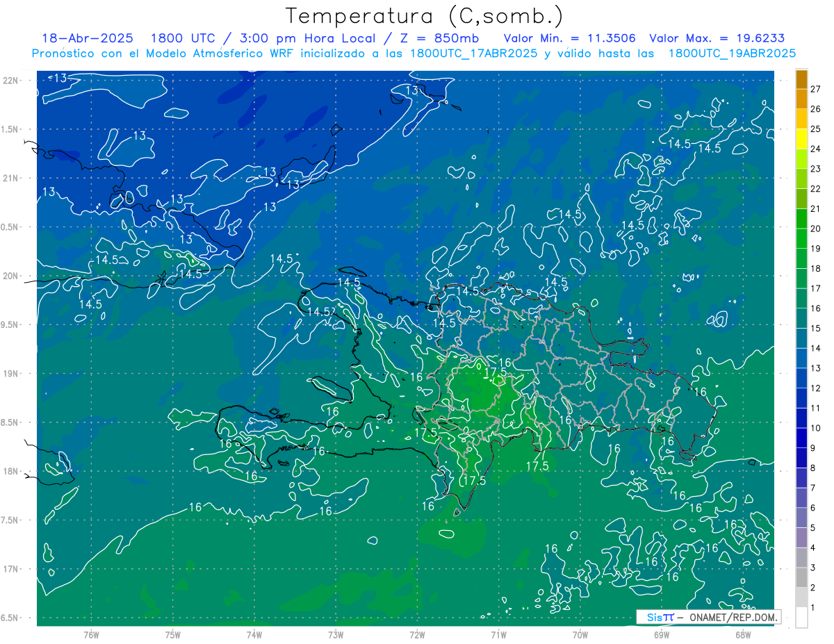Click the color bar label "22"

816,188
